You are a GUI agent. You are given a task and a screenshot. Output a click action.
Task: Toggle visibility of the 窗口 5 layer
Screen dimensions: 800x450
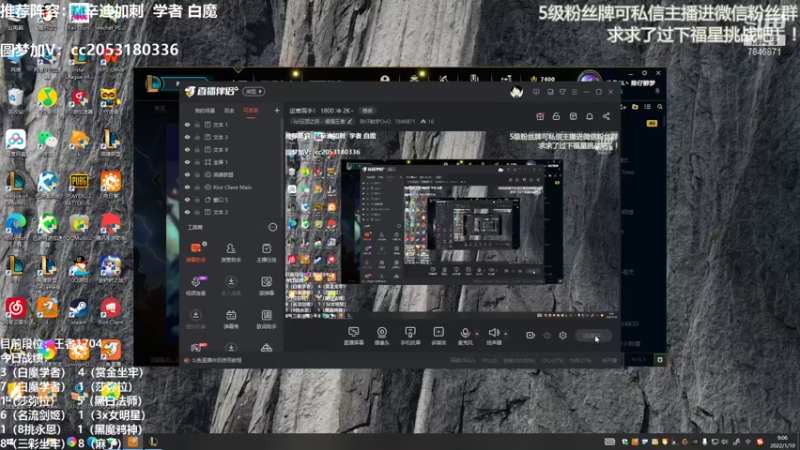click(187, 199)
